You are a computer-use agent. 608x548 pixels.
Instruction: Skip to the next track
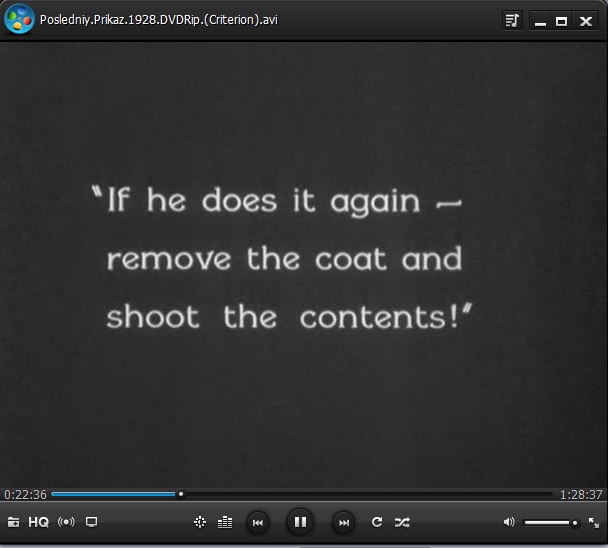[x=344, y=523]
